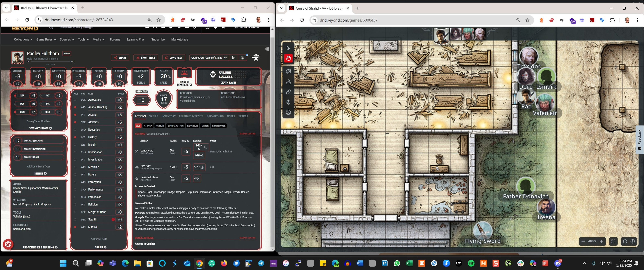Select the ruler measure tool
Viewport: 644px width, 270px height.
(288, 92)
